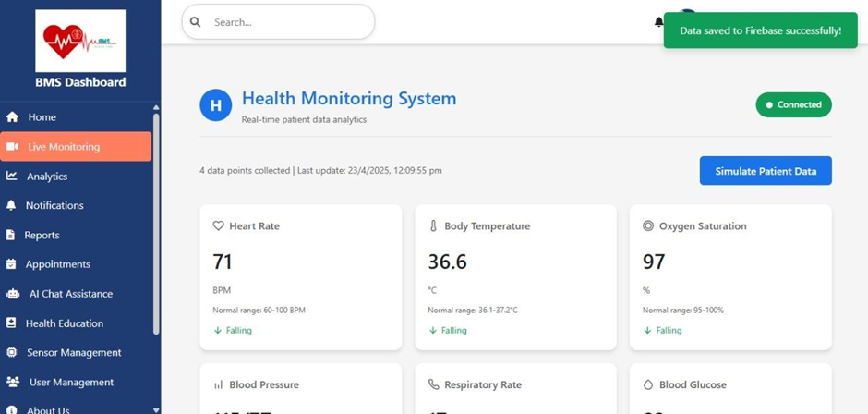Click the Heart Rate heart icon

pos(218,226)
